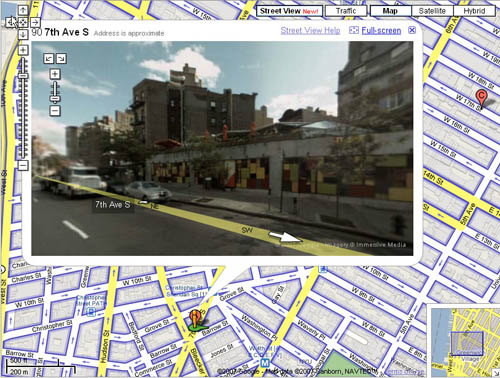Click the Christopher Street PATH station icon

coord(91,312)
